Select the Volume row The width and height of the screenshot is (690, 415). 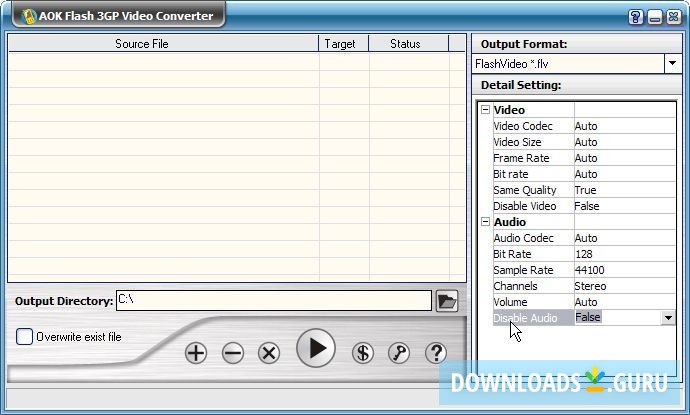[584, 302]
